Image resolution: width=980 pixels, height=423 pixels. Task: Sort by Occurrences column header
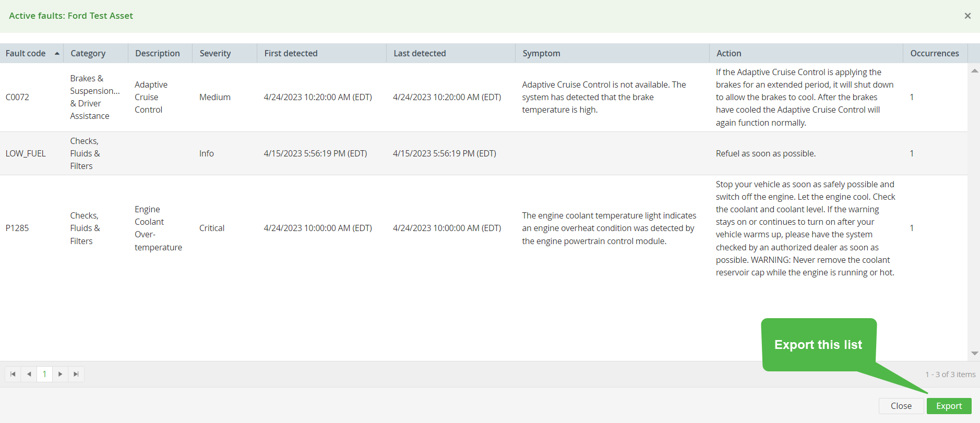click(x=935, y=53)
